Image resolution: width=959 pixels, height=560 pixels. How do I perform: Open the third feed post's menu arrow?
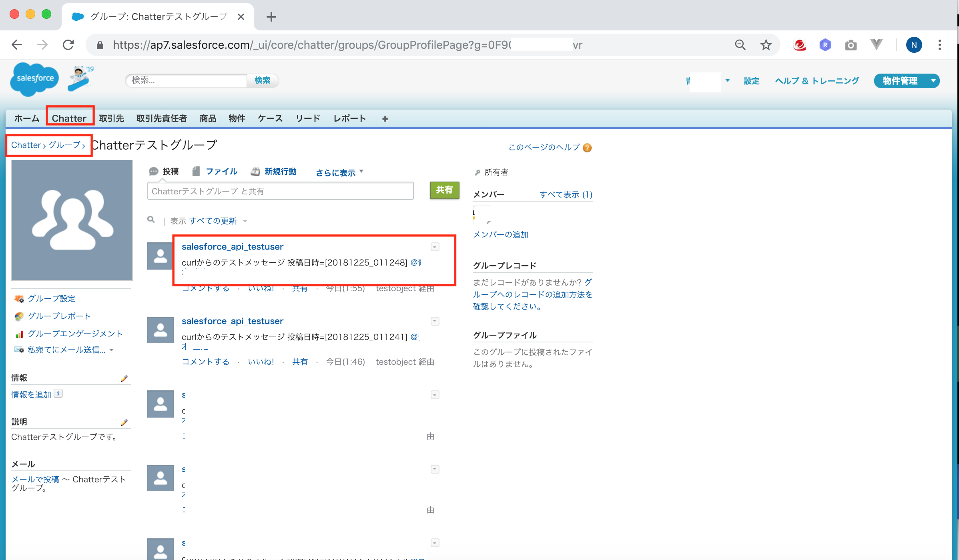coord(435,395)
